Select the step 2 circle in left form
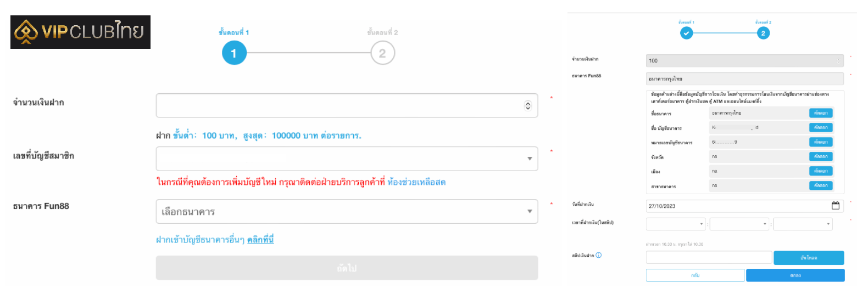868x294 pixels. (382, 53)
